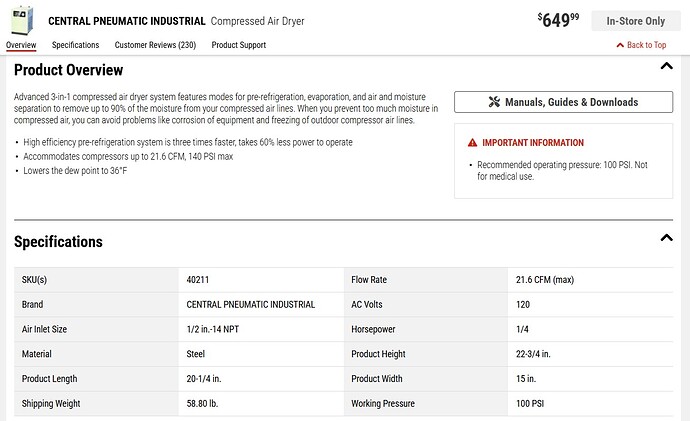Screen dimensions: 690x421
Task: Select the IMPORTANT INFORMATION heading
Action: coord(533,143)
